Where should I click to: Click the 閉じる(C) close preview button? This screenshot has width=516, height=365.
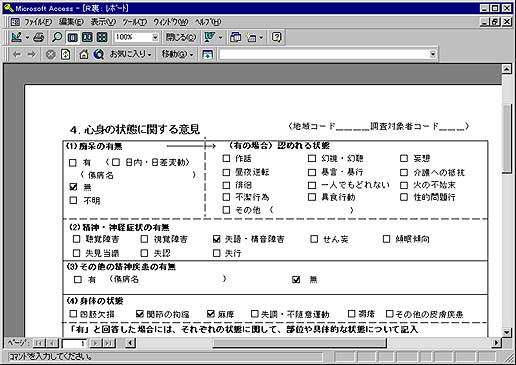pyautogui.click(x=181, y=37)
